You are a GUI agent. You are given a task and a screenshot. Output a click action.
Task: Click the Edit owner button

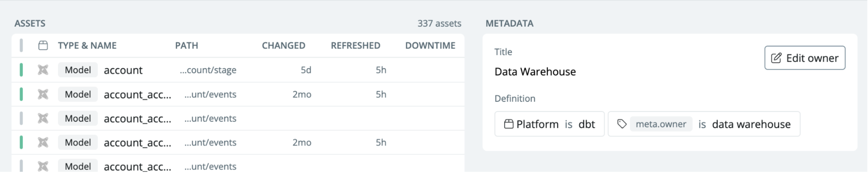(x=805, y=58)
